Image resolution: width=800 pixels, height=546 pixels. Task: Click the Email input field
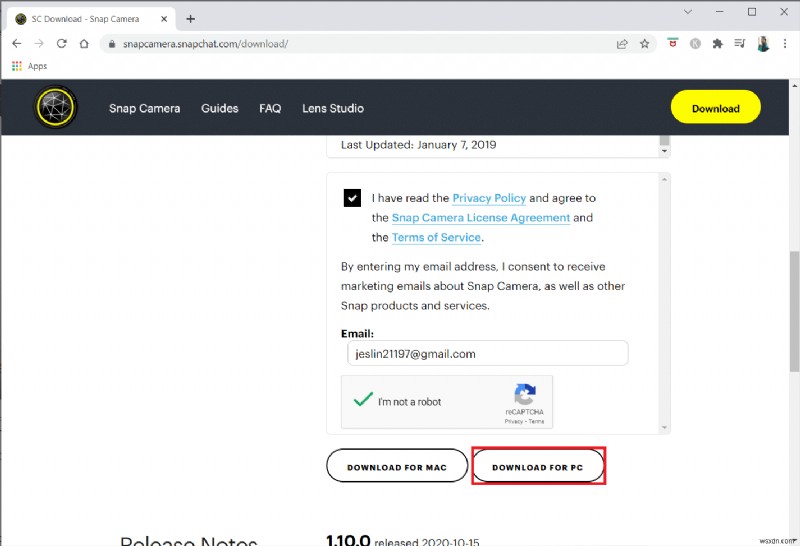coord(487,353)
